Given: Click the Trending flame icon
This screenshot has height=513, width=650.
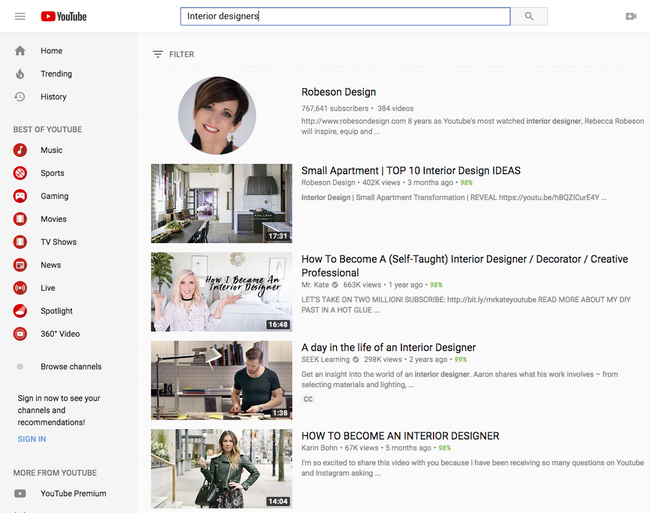Looking at the screenshot, I should (20, 74).
